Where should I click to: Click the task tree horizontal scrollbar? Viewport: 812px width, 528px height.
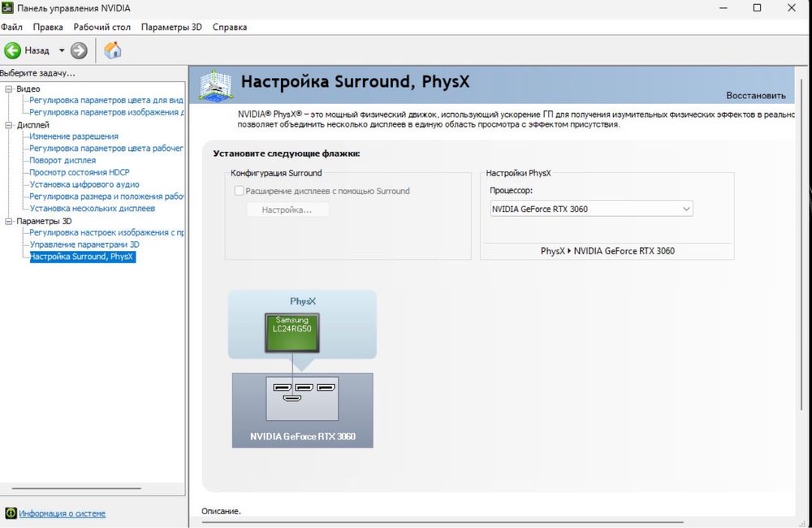pyautogui.click(x=76, y=488)
